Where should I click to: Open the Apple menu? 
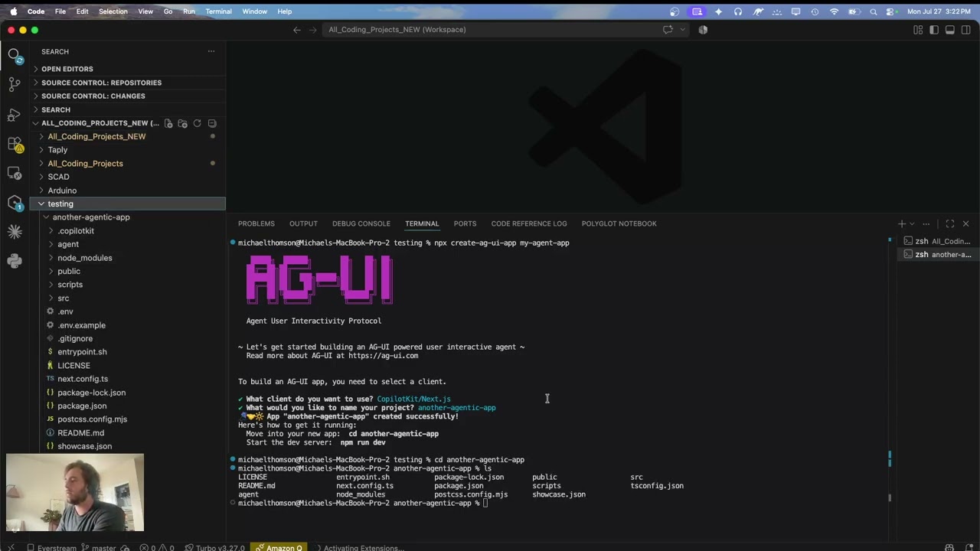pos(13,11)
